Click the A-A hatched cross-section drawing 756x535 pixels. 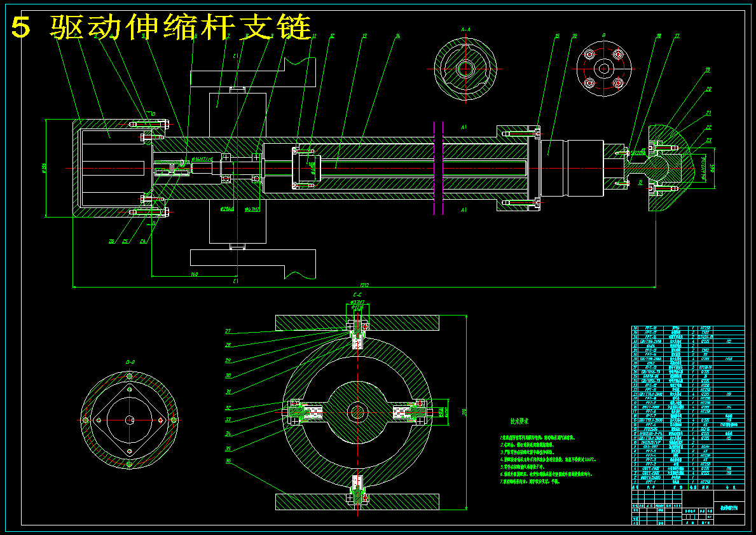tap(465, 69)
